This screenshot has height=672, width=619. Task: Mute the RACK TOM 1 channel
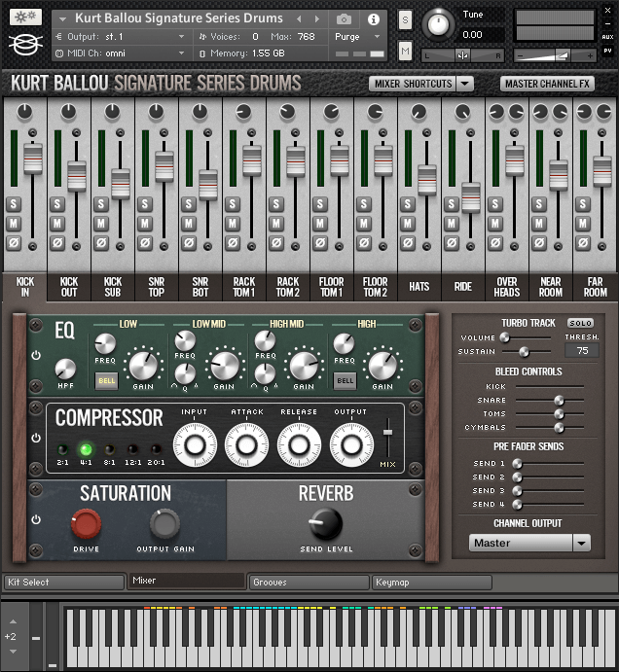point(233,224)
